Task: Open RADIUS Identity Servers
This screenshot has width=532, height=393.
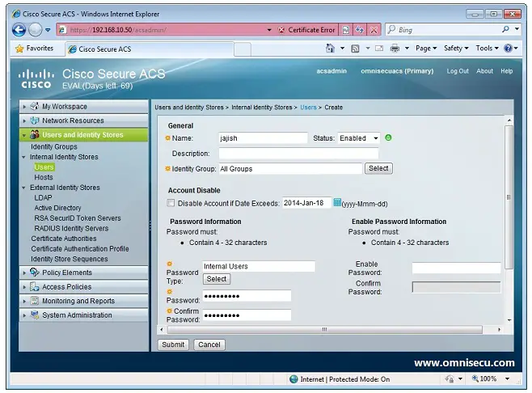Action: (x=71, y=228)
